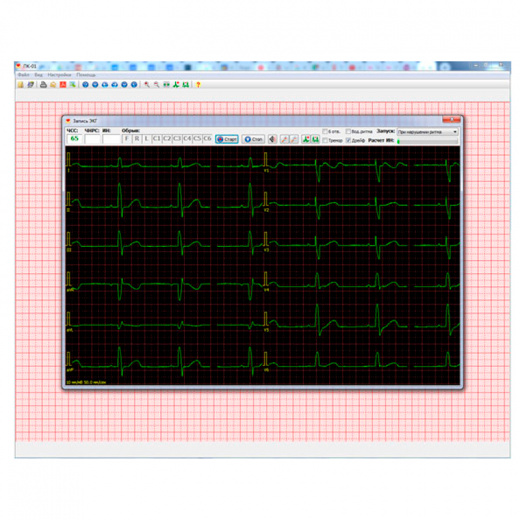520x520 pixels.
Task: Click the last blue round arrow icon
Action: point(134,85)
